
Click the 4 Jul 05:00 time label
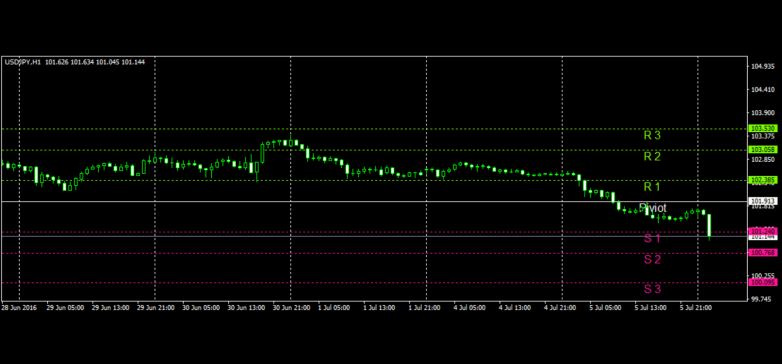tap(470, 308)
